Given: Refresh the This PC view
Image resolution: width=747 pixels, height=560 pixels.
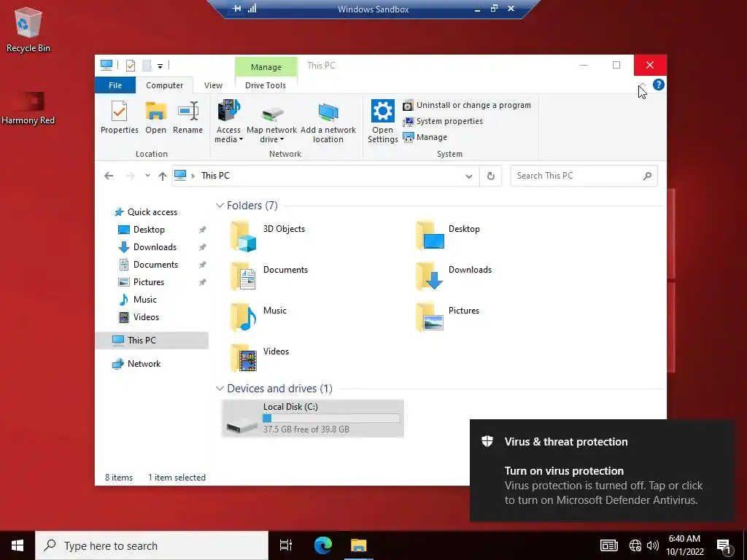Looking at the screenshot, I should 491,176.
